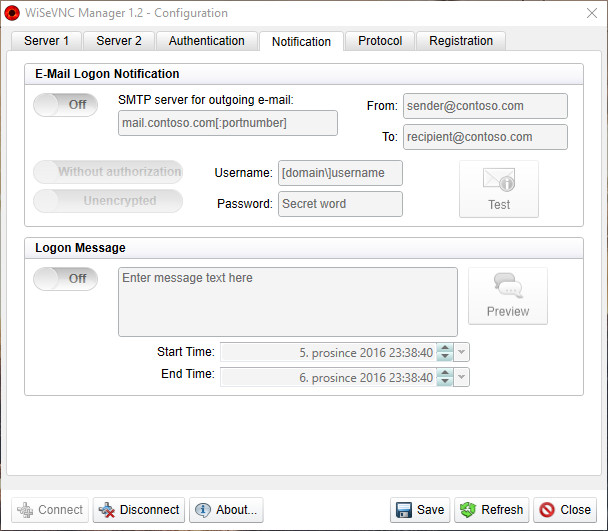608x531 pixels.
Task: Click the Disconnect button label
Action: pos(149,510)
